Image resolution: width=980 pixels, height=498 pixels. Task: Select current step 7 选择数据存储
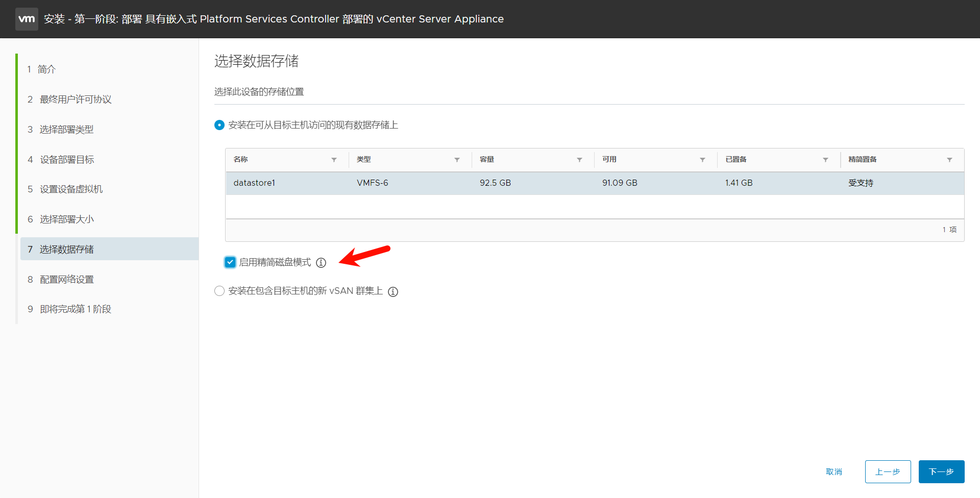pos(109,249)
